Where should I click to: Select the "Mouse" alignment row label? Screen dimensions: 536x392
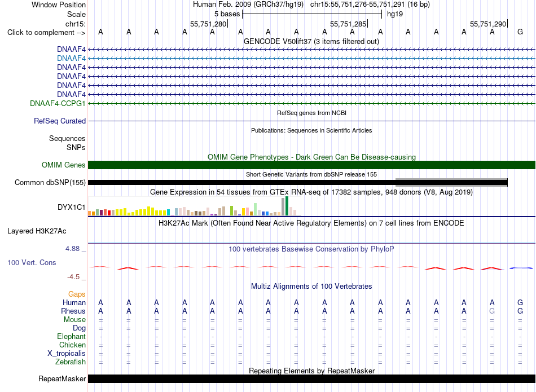[74, 320]
